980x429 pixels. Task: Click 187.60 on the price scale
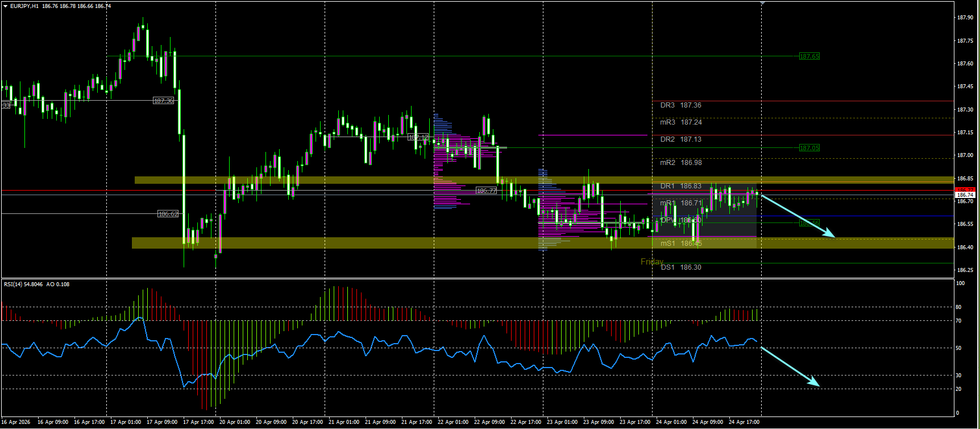coord(965,64)
